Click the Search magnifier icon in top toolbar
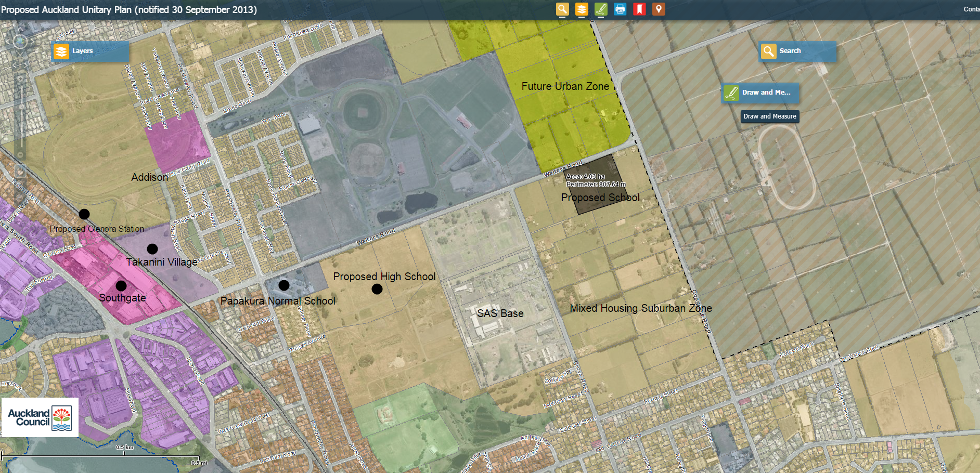The height and width of the screenshot is (473, 980). pyautogui.click(x=562, y=9)
